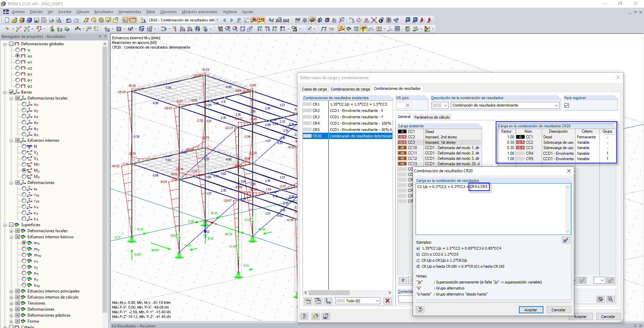Viewport: 644px width, 328px height.
Task: Select the uz radio button under Deformaciones globales
Action: (x=18, y=68)
